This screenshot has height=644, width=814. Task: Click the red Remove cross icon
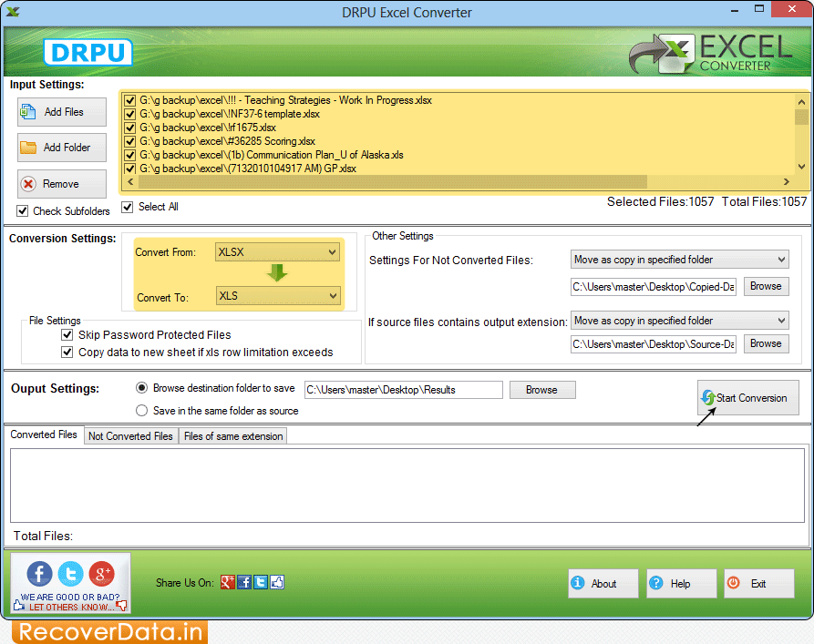tap(28, 184)
